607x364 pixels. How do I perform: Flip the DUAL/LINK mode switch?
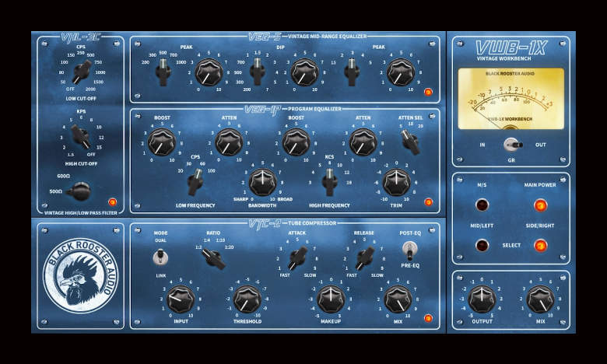(x=161, y=256)
